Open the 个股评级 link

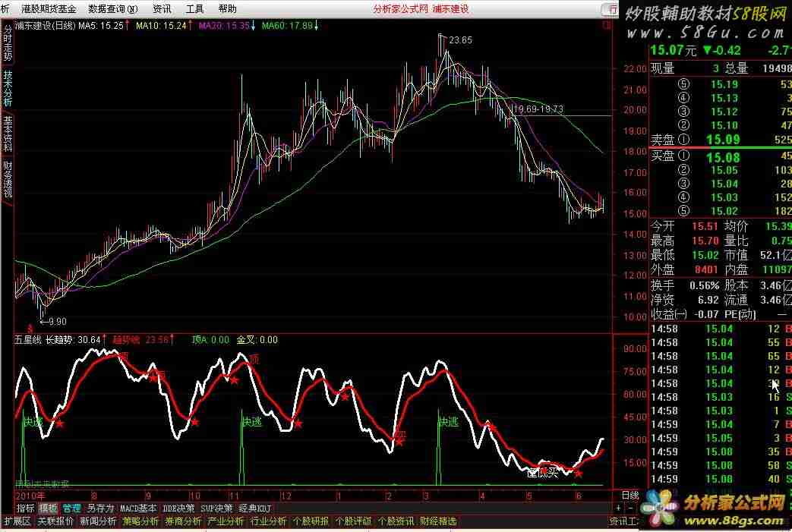pos(353,521)
